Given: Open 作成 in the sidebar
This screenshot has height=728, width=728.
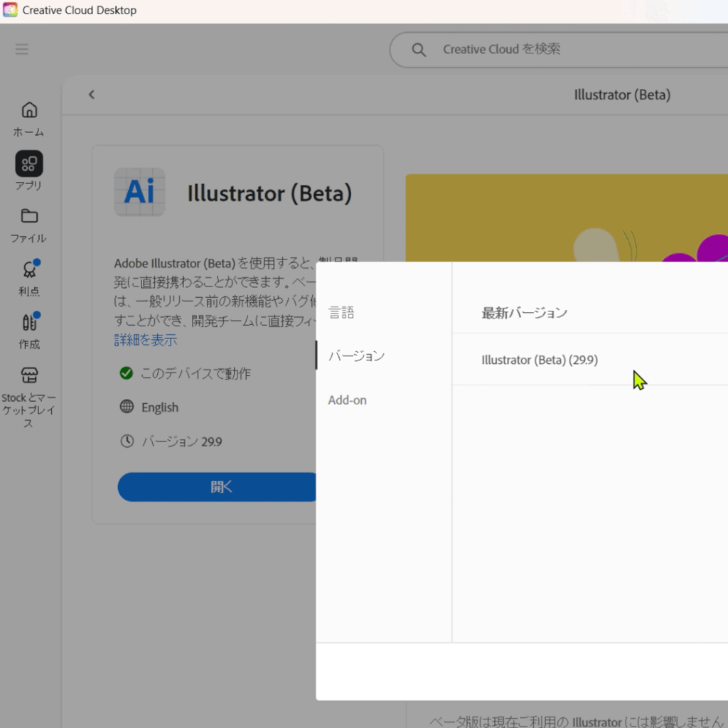Looking at the screenshot, I should pyautogui.click(x=28, y=331).
